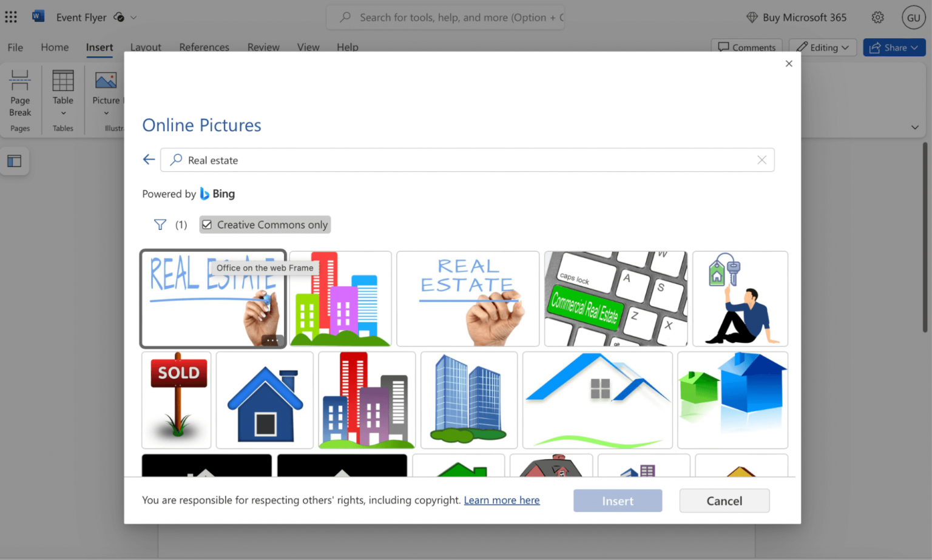Toggle the navigation pane icon

pyautogui.click(x=15, y=161)
